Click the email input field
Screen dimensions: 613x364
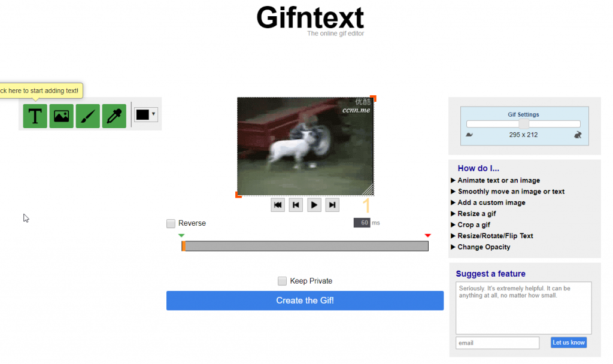[x=497, y=342]
